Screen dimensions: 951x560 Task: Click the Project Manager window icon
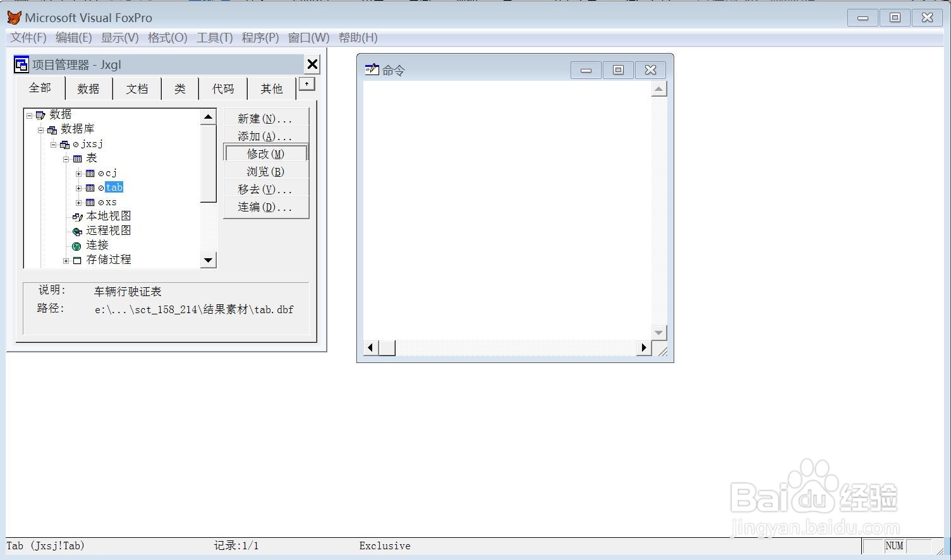point(21,64)
